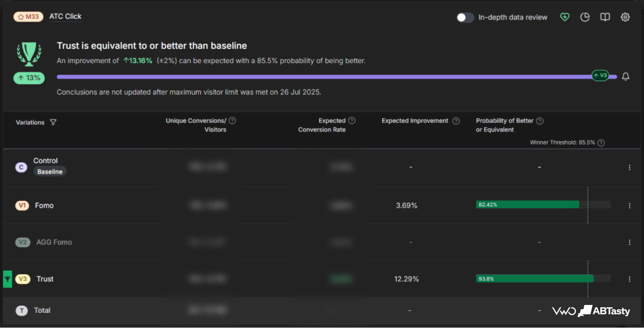This screenshot has height=328, width=644.
Task: Open help for Expected Improvement
Action: [x=456, y=121]
